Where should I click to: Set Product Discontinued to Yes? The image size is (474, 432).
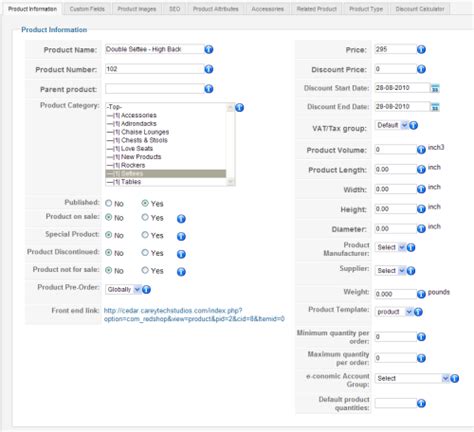pyautogui.click(x=145, y=253)
